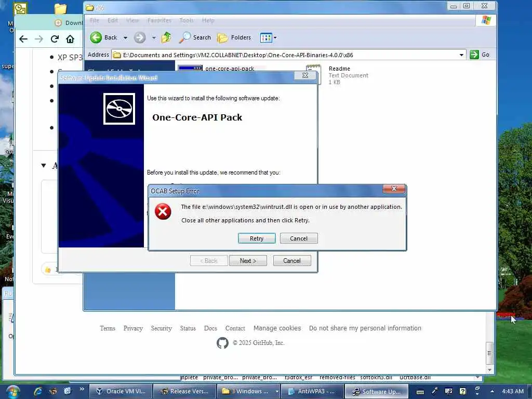
Task: Open the Back history dropdown arrow
Action: coord(125,37)
